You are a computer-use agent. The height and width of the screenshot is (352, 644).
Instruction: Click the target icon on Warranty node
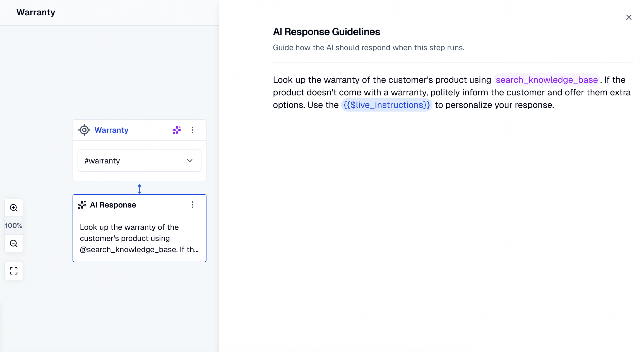pyautogui.click(x=84, y=130)
